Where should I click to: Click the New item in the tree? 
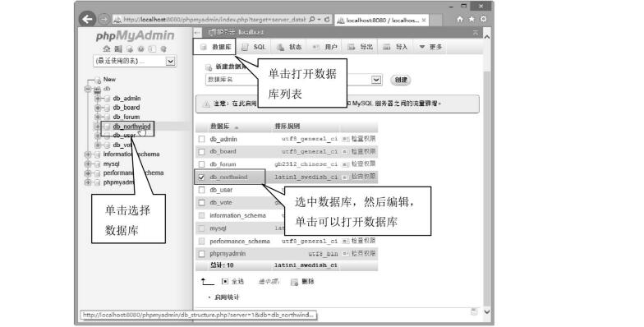pos(109,79)
